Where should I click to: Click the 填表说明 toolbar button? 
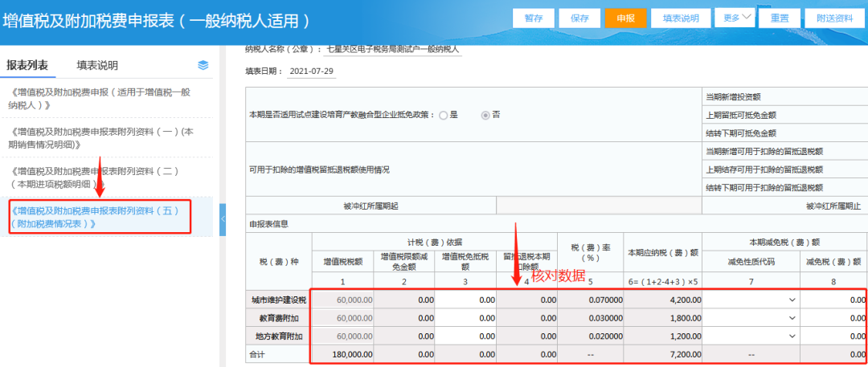click(x=681, y=18)
